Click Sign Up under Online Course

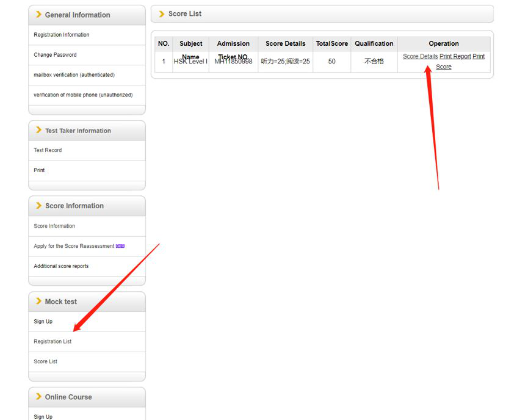(x=43, y=417)
